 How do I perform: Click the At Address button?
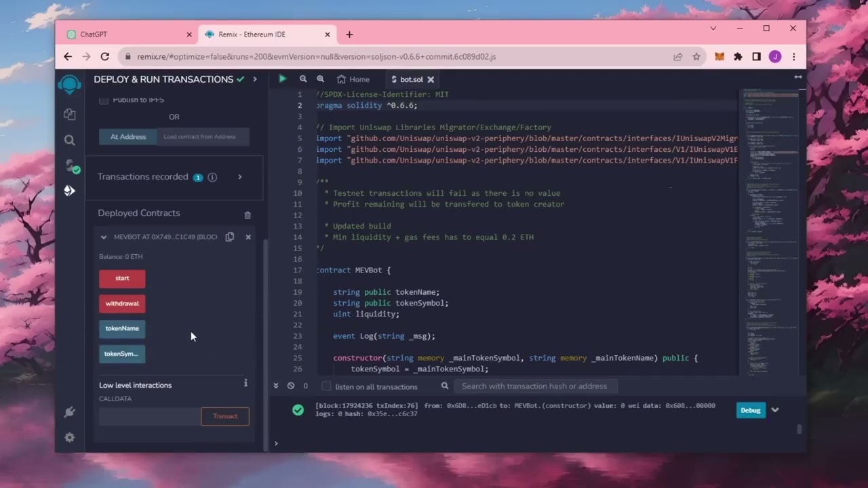(128, 137)
